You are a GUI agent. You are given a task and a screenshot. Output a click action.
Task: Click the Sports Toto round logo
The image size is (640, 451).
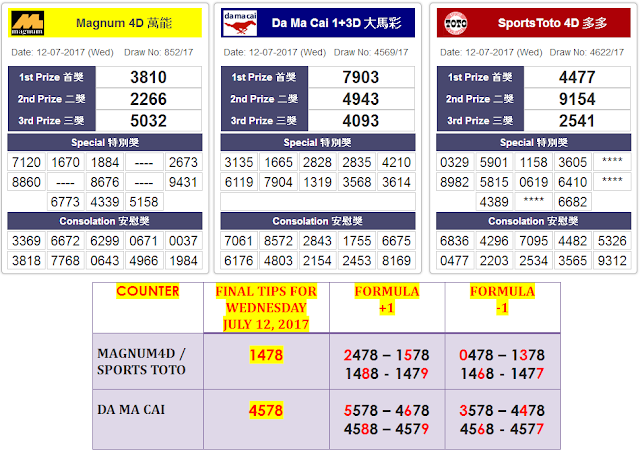pos(456,23)
